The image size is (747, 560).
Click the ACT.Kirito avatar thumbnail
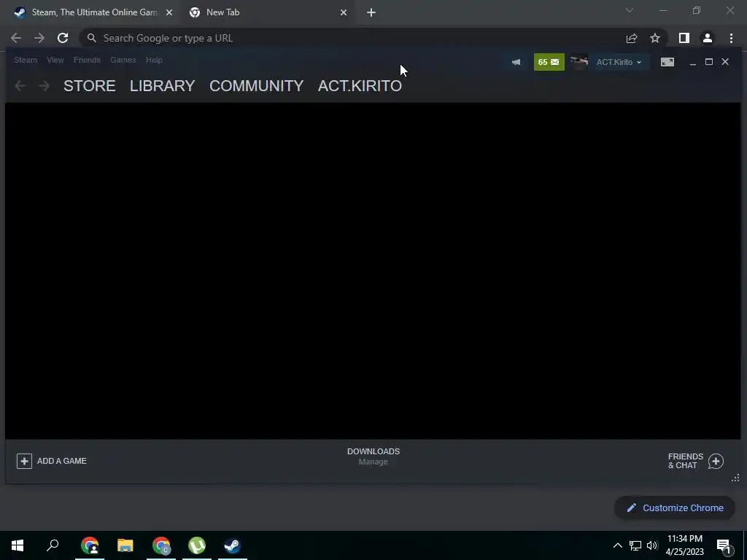click(578, 62)
